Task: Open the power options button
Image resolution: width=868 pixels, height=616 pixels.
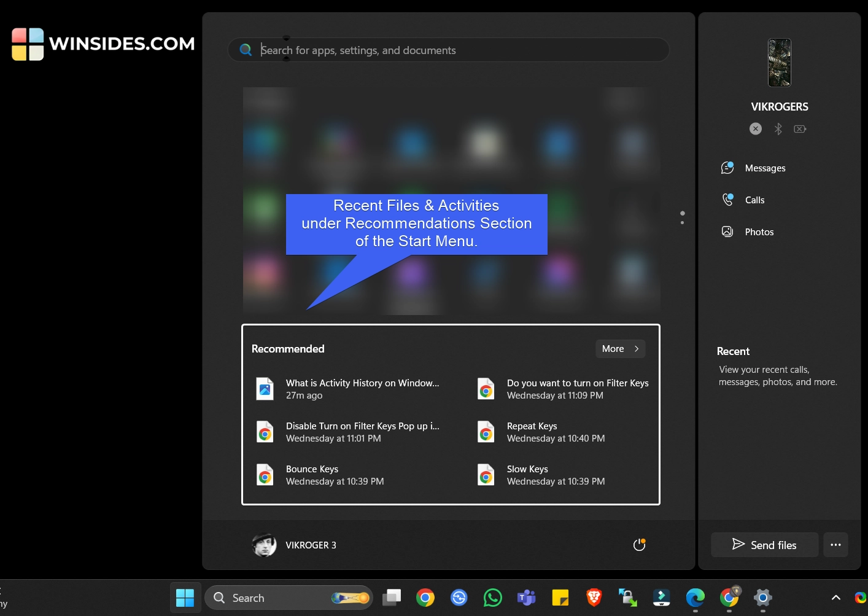Action: coord(639,545)
